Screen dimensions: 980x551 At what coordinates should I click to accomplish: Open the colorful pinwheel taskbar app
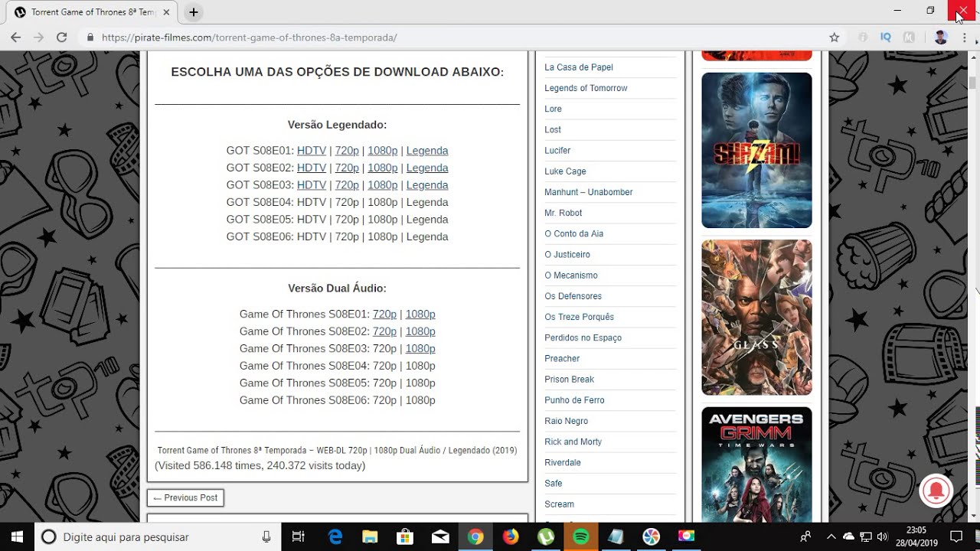(652, 536)
